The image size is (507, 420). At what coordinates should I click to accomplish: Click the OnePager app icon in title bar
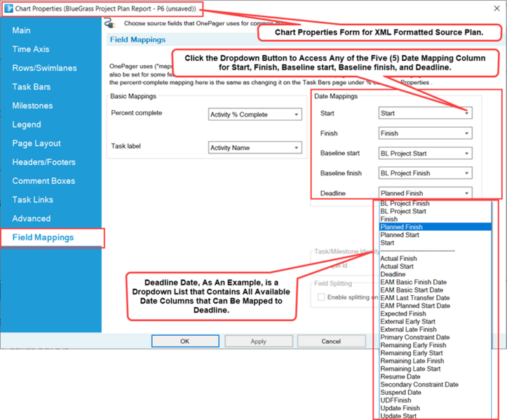point(8,8)
